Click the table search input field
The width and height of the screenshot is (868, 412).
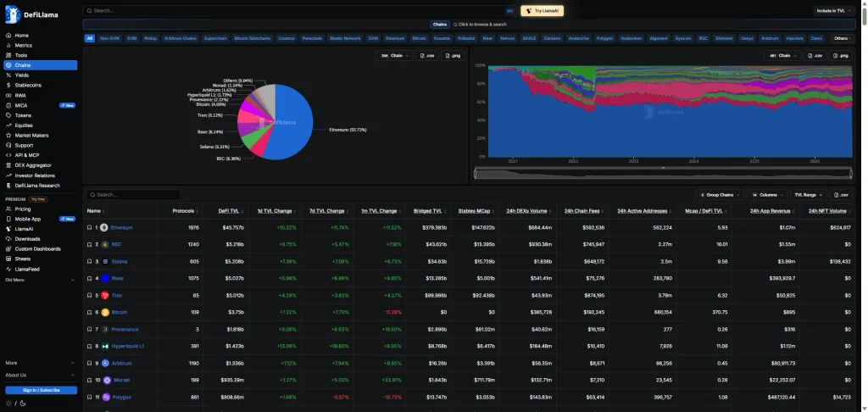pos(133,195)
